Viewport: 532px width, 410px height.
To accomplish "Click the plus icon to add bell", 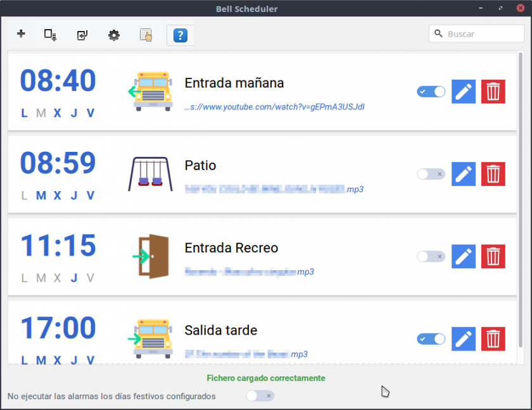I will [21, 34].
